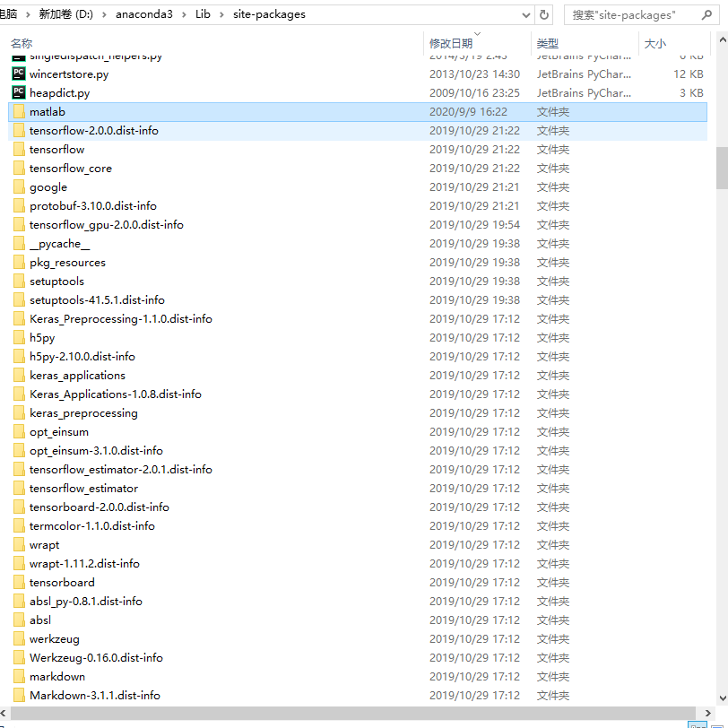This screenshot has height=728, width=728.
Task: Open the address bar history dropdown
Action: (528, 14)
